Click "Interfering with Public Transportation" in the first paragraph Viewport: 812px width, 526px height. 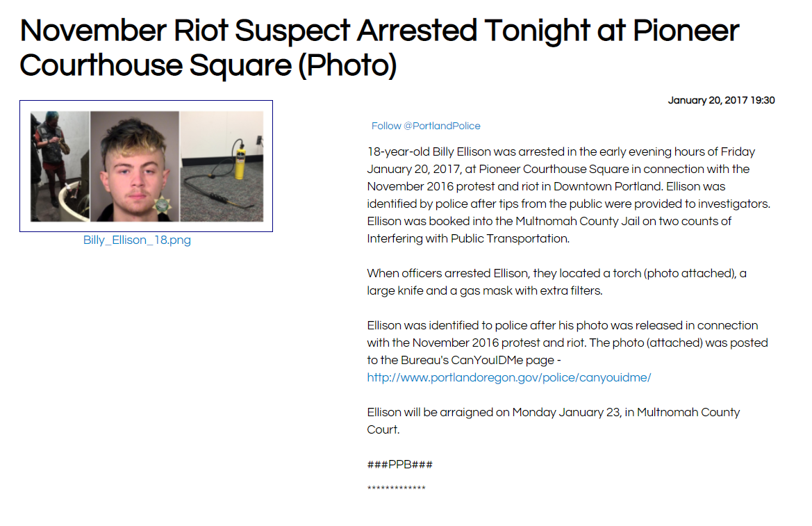(x=468, y=238)
